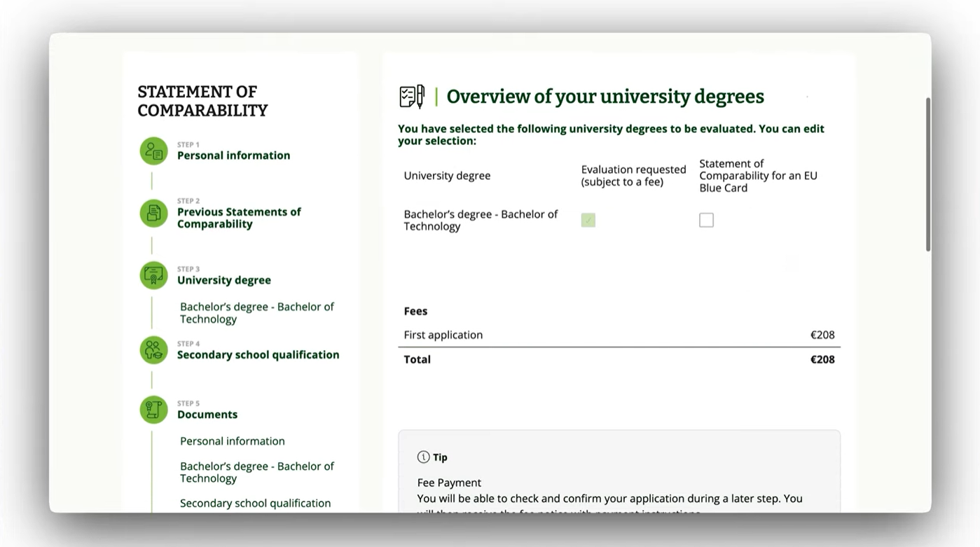Click the Personal information step icon
The image size is (980, 547).
tap(153, 151)
